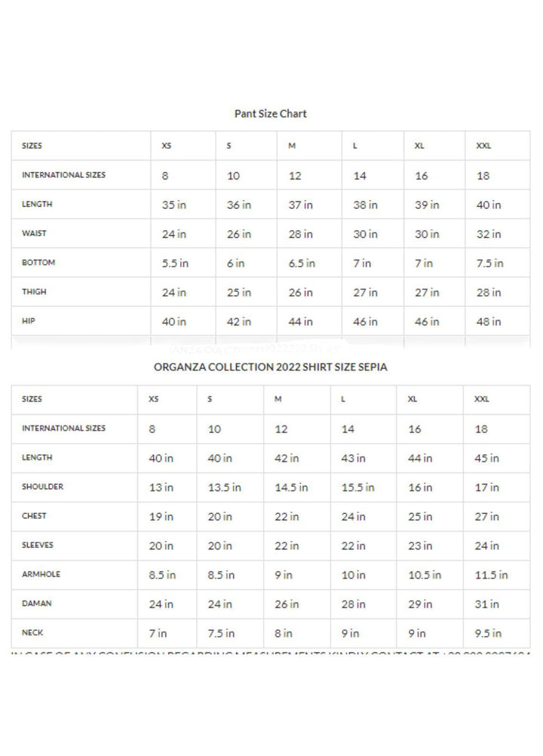Click the Pant Size Chart heading

pos(271,114)
